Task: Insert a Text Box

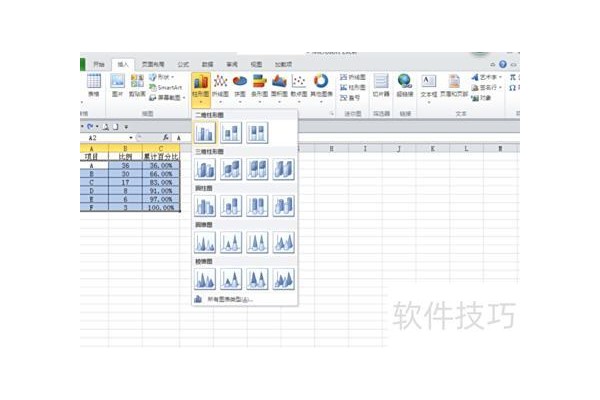Action: click(429, 88)
